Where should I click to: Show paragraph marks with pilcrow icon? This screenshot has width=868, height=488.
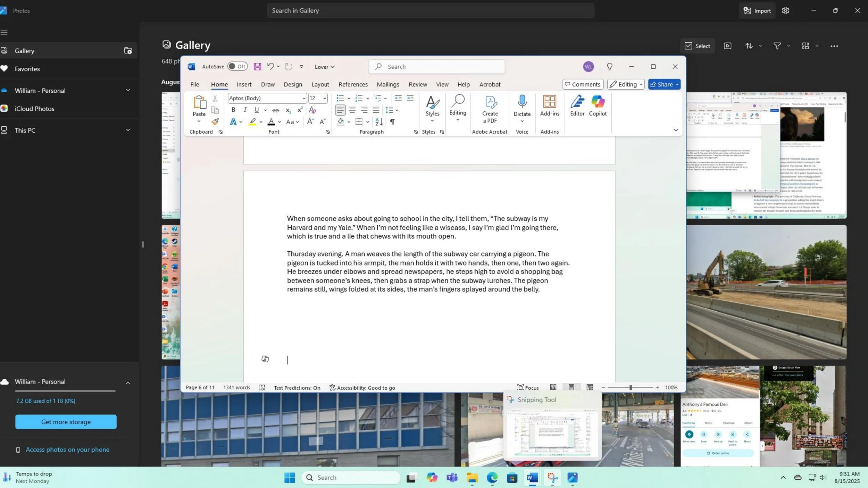tap(392, 122)
